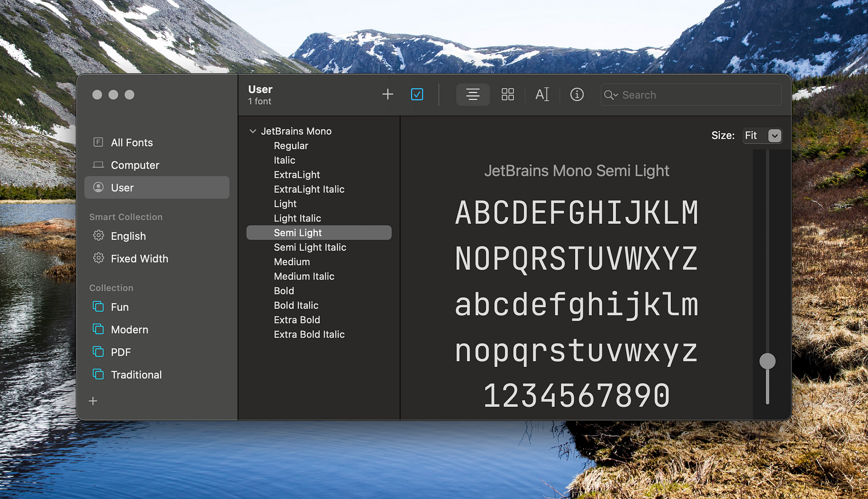Select the JetBrains Mono family name
Screen dimensions: 868x499
pyautogui.click(x=296, y=131)
